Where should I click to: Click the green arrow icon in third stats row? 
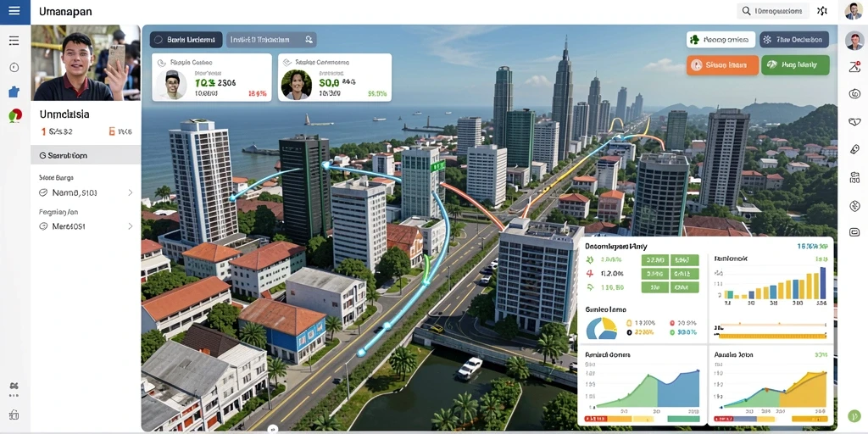point(590,287)
